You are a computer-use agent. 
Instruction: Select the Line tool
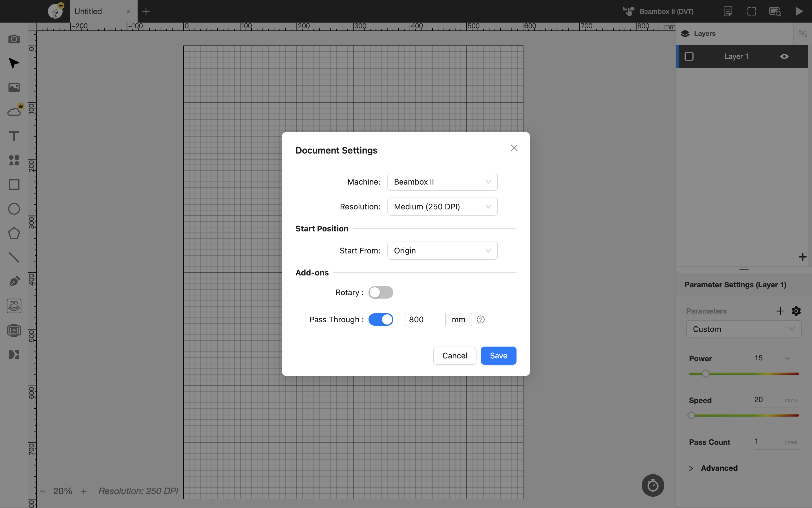pyautogui.click(x=14, y=257)
